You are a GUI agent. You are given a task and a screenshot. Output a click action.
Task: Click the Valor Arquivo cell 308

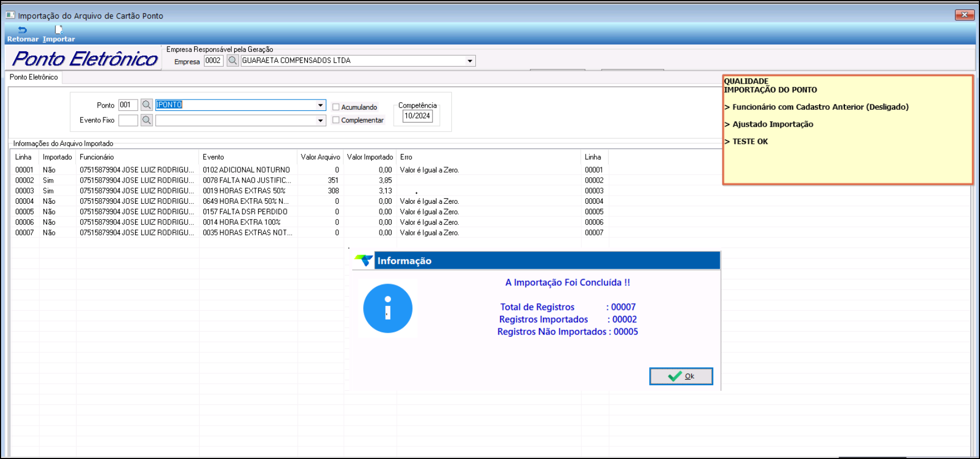pos(333,191)
